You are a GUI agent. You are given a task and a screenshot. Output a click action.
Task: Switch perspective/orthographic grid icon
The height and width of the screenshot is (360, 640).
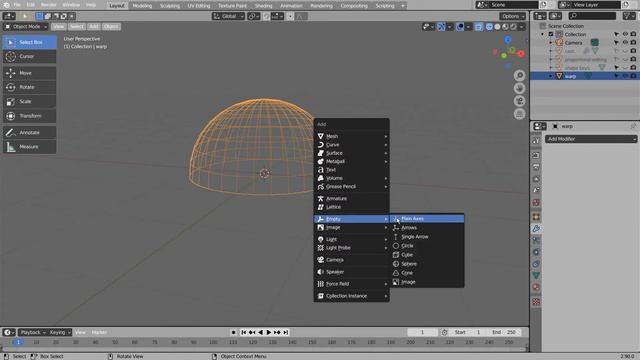[519, 114]
